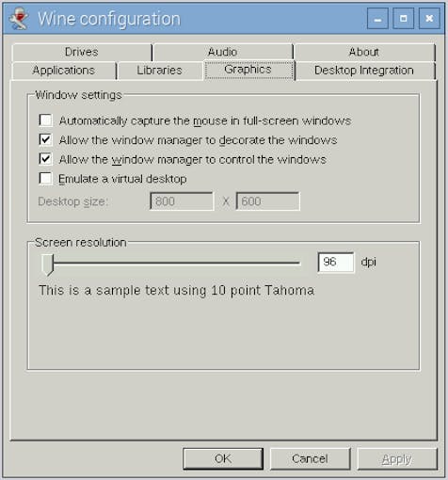The height and width of the screenshot is (480, 448).
Task: Open the Libraries tab
Action: (160, 71)
